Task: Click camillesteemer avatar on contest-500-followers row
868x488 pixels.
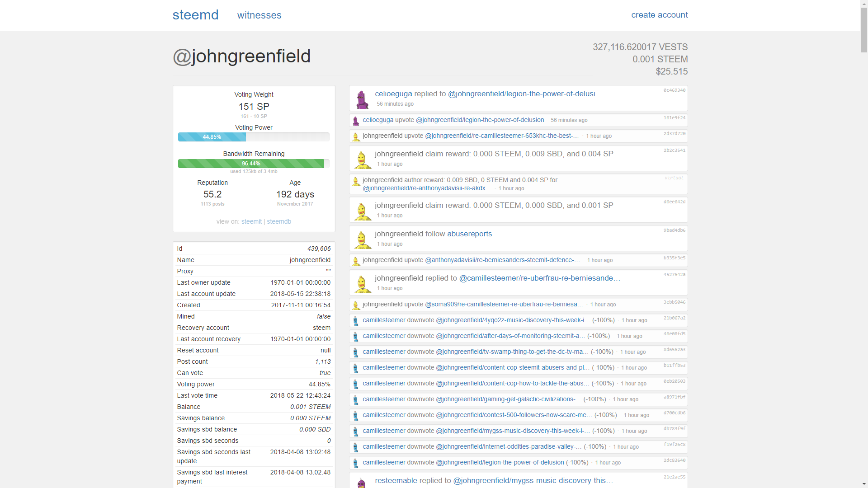Action: [x=356, y=416]
